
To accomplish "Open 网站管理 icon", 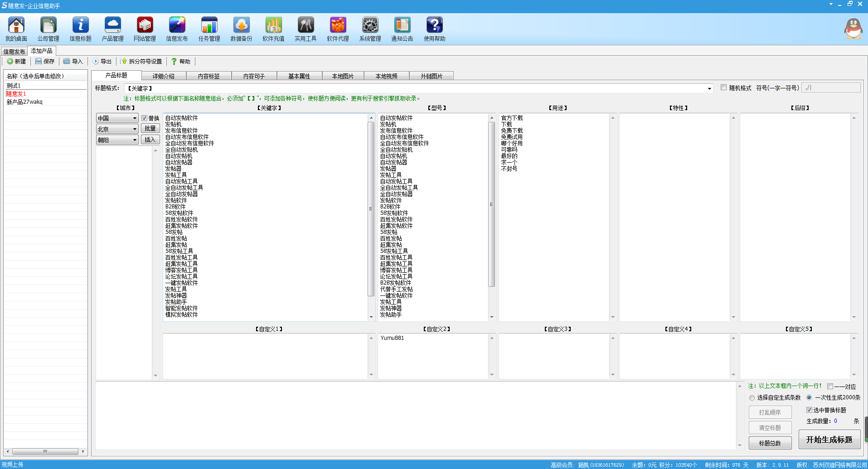I will click(145, 29).
